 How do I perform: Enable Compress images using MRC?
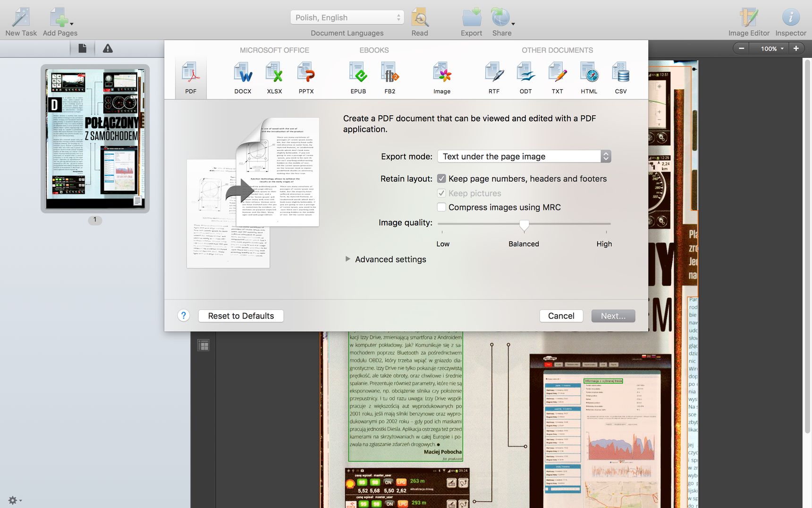pos(441,207)
